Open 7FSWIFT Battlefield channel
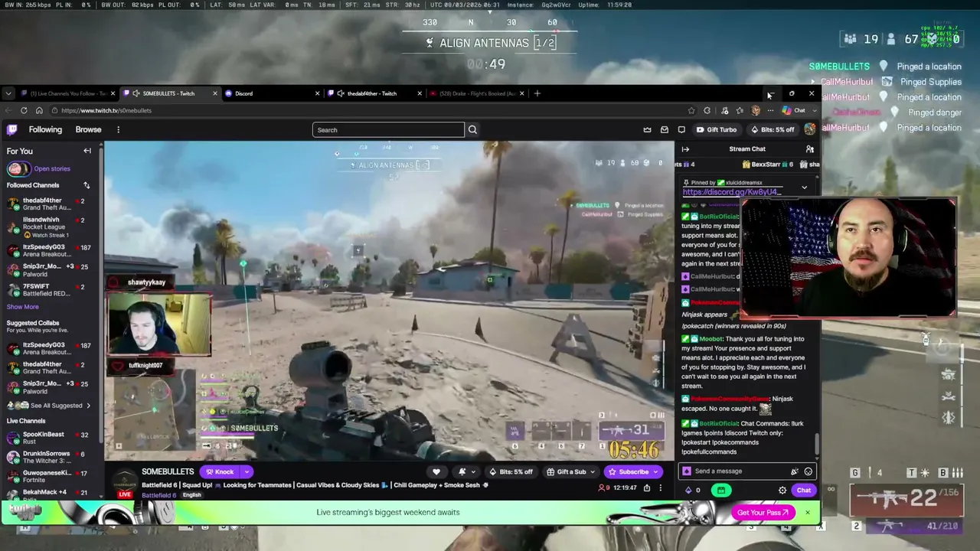This screenshot has height=551, width=980. 51,290
